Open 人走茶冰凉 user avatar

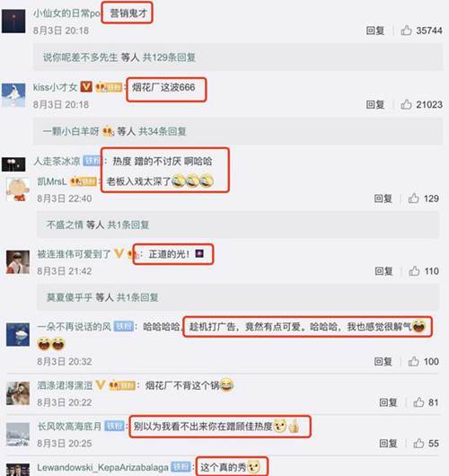tap(13, 164)
